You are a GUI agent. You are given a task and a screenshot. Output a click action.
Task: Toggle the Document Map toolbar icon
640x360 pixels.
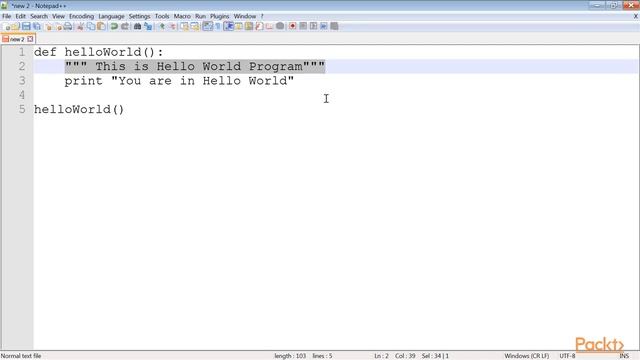tap(249, 27)
